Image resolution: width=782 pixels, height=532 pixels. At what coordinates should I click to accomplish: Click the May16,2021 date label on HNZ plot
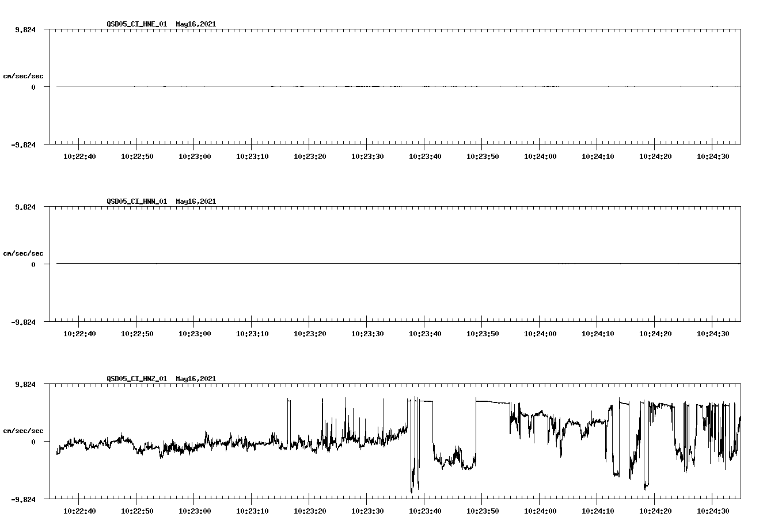coord(195,379)
